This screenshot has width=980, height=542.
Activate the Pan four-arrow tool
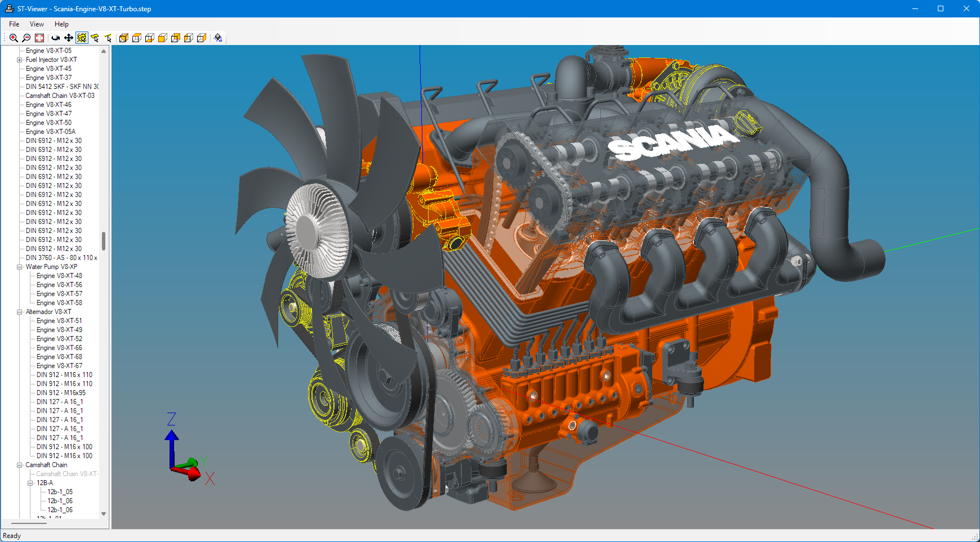coord(69,38)
